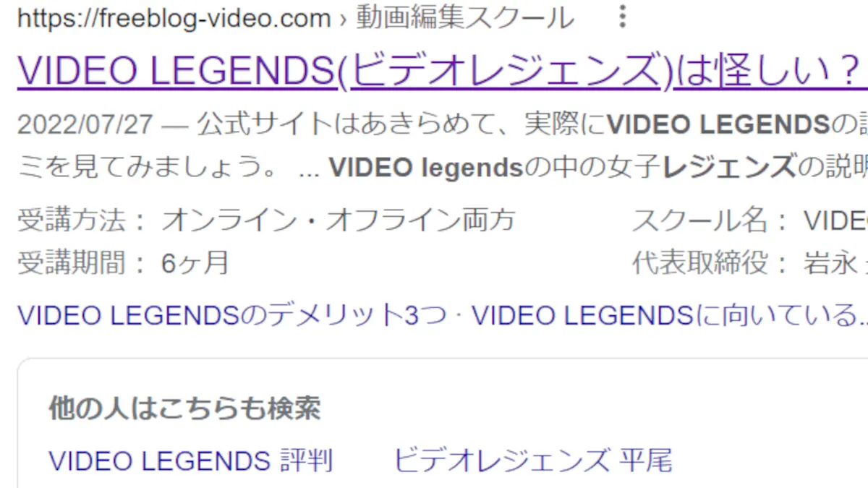The height and width of the screenshot is (488, 868).
Task: Click bold VIDEO legends in the snippet's second line
Action: pos(426,168)
